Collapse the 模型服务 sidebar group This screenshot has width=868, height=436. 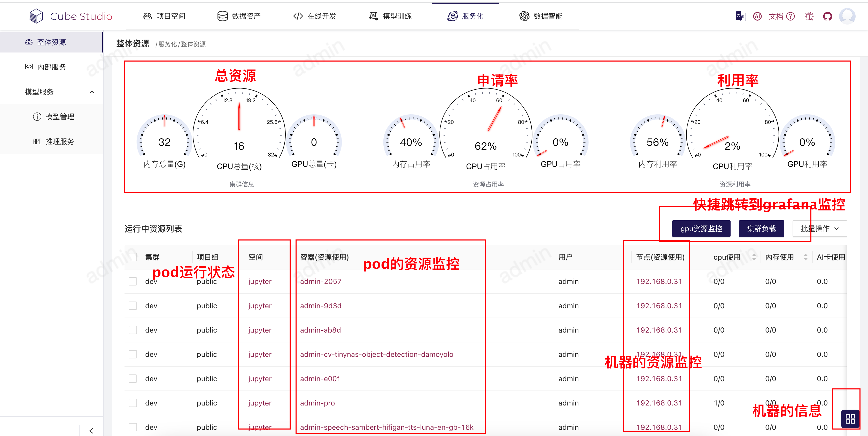92,92
